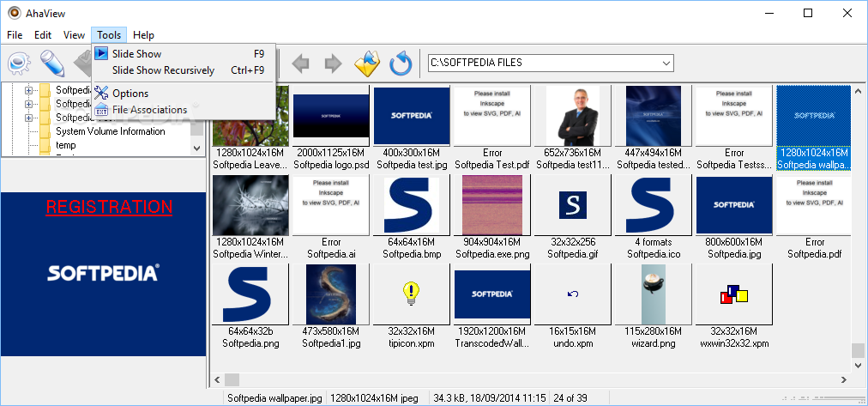
Task: Click the vertical scrollbar thumb in thumbnails
Action: coord(858,350)
